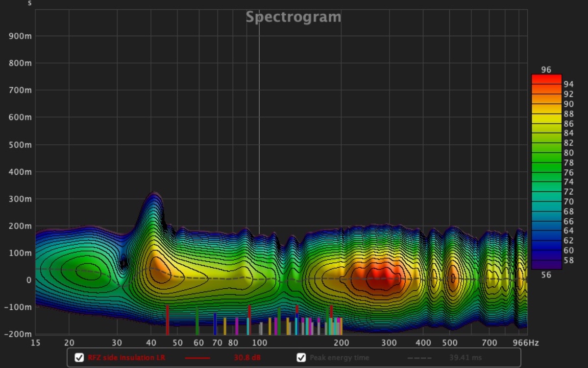Click the 900m time axis label
Image resolution: width=588 pixels, height=368 pixels.
coord(21,36)
